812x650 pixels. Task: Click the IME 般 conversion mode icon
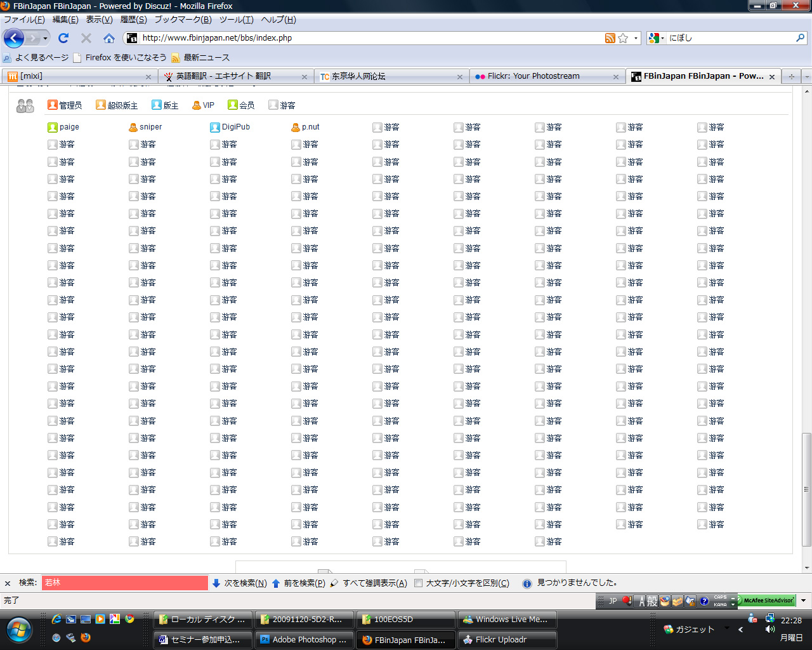652,601
